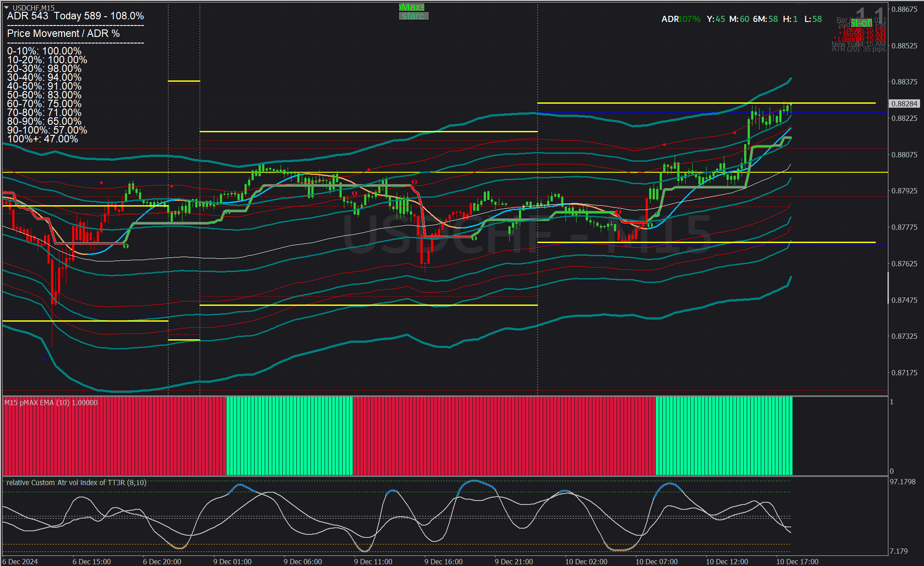Click the green pMAX histogram block on the right

pos(723,435)
